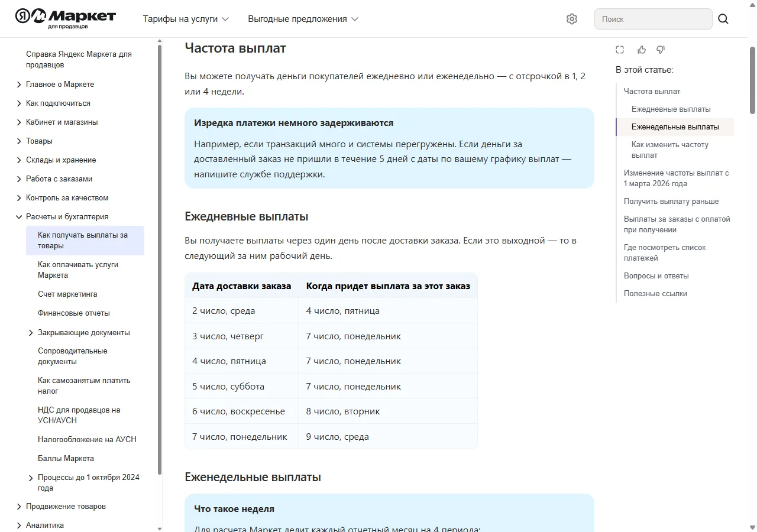The width and height of the screenshot is (757, 532).
Task: Click the «Дата доставки заказа» column header
Action: [242, 286]
